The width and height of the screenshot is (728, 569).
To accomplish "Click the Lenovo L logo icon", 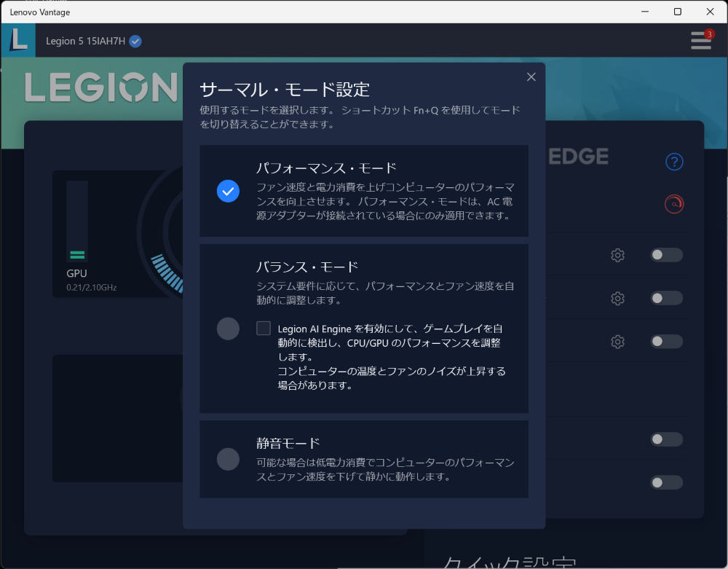I will (x=18, y=40).
